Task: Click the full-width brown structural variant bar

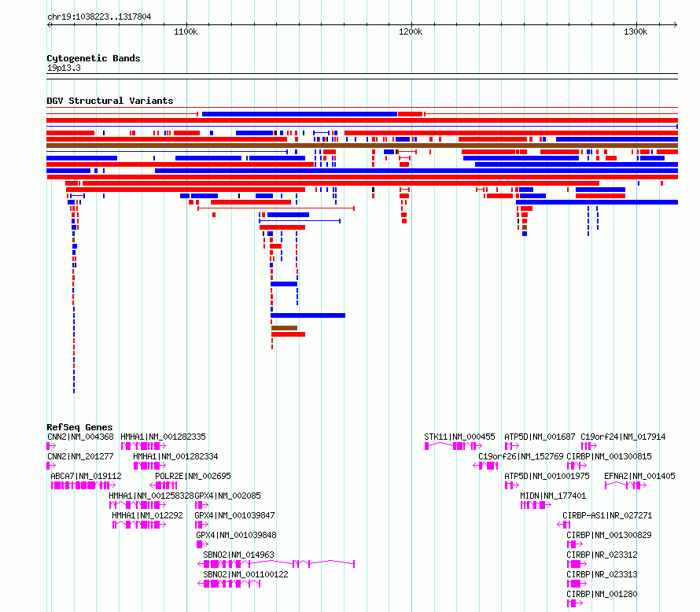Action: tap(362, 146)
